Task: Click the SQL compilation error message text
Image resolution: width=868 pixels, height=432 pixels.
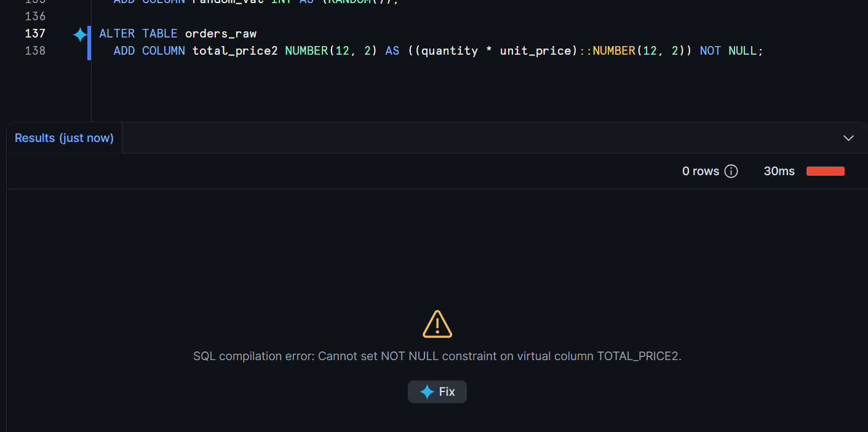Action: click(x=437, y=356)
